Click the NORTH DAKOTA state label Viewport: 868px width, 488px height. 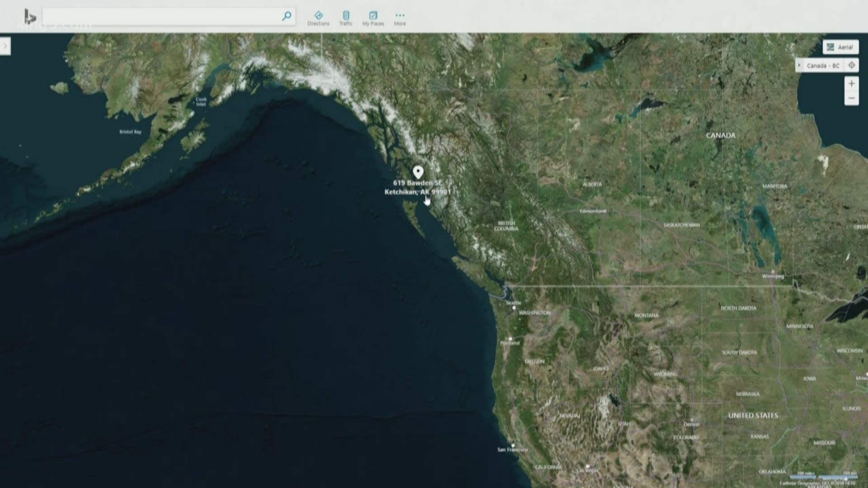pos(738,308)
